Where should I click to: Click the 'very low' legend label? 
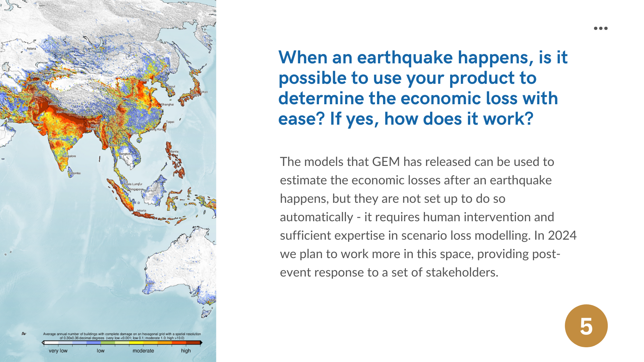pos(58,351)
